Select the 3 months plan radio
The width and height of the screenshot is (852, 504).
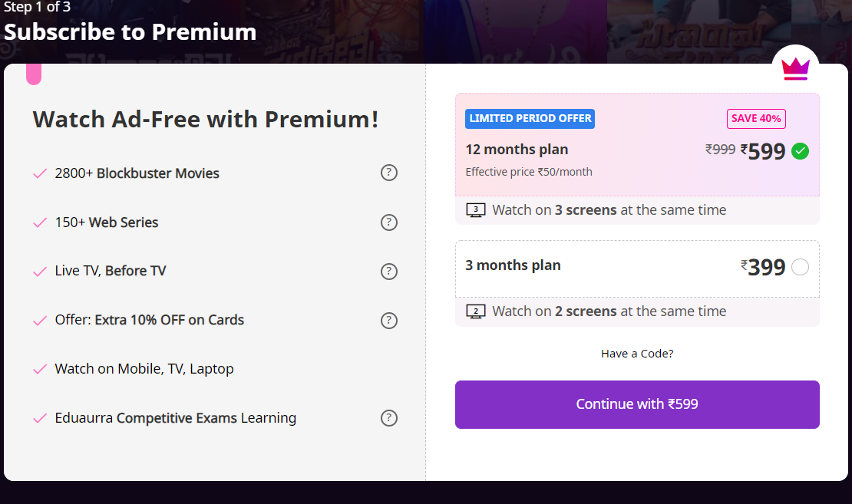800,267
